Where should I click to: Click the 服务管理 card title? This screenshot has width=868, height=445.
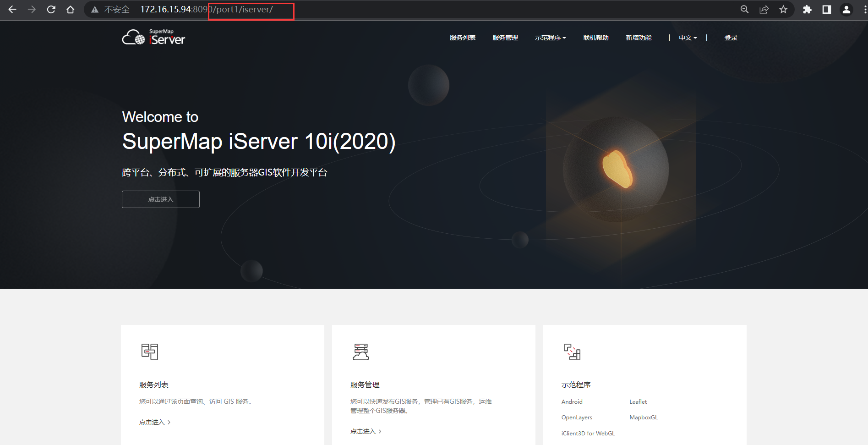pos(365,385)
